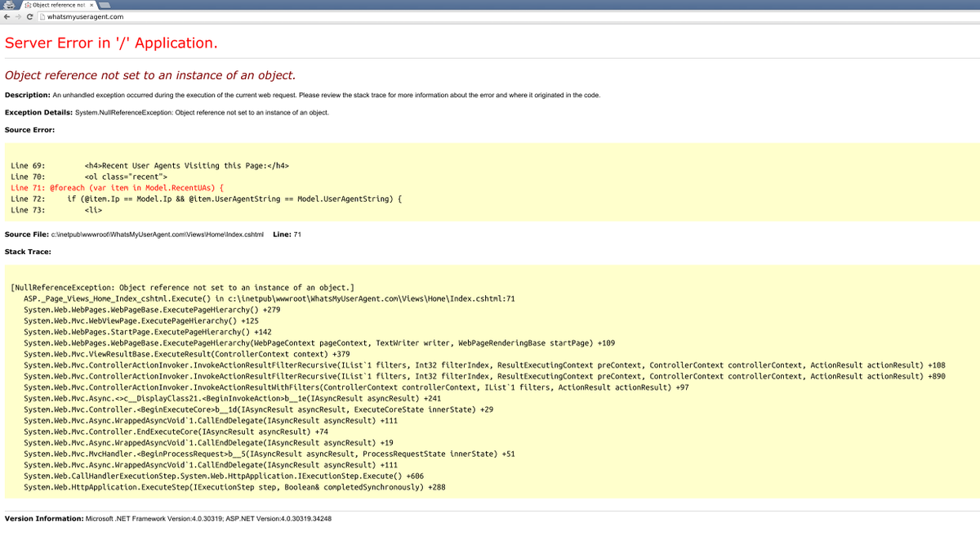Click the 'Controller.EndExecuteCore' +74 stack line

point(176,432)
